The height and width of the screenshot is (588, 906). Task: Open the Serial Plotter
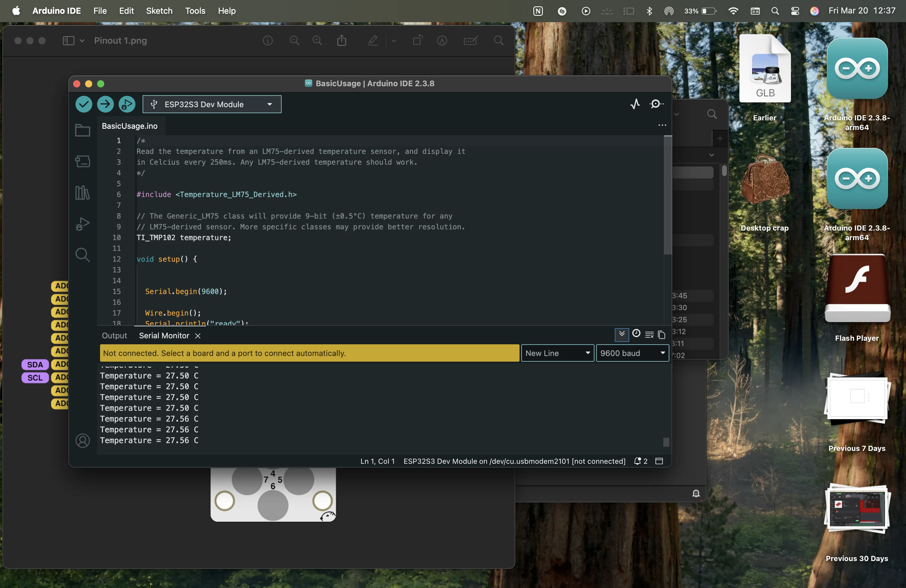(x=635, y=104)
